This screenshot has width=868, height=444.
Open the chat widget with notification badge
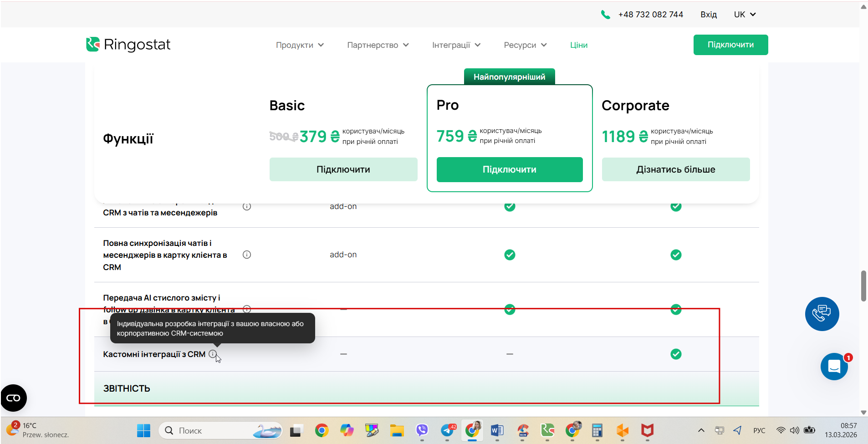(x=834, y=366)
